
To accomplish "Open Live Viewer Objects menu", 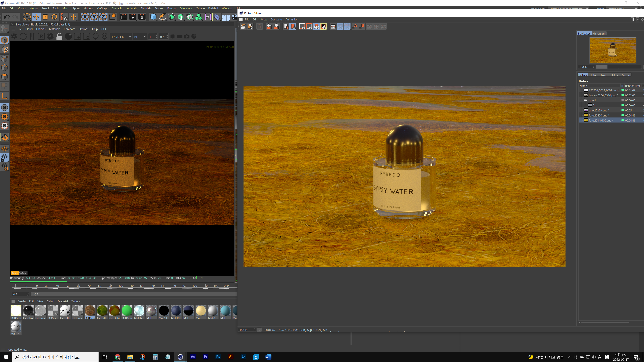I will pyautogui.click(x=41, y=29).
